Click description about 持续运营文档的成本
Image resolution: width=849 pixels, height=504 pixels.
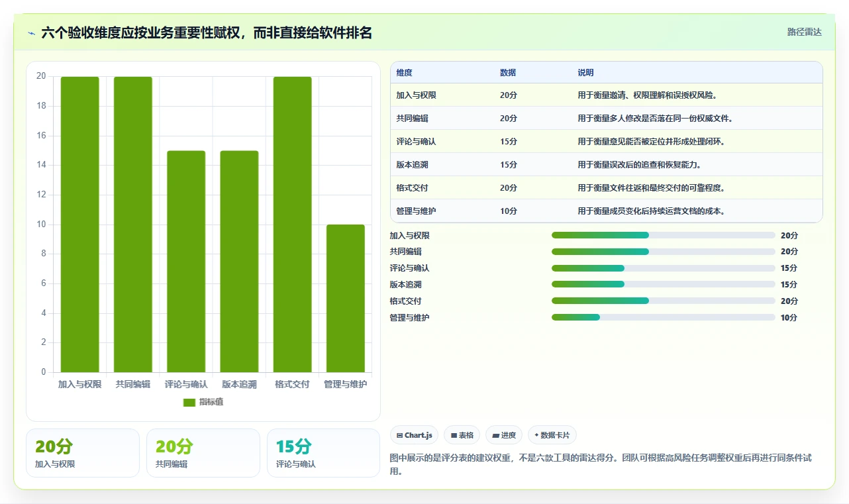pos(651,211)
